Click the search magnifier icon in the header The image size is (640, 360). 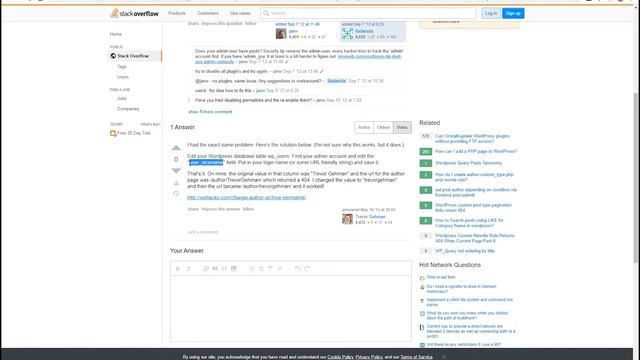(266, 13)
